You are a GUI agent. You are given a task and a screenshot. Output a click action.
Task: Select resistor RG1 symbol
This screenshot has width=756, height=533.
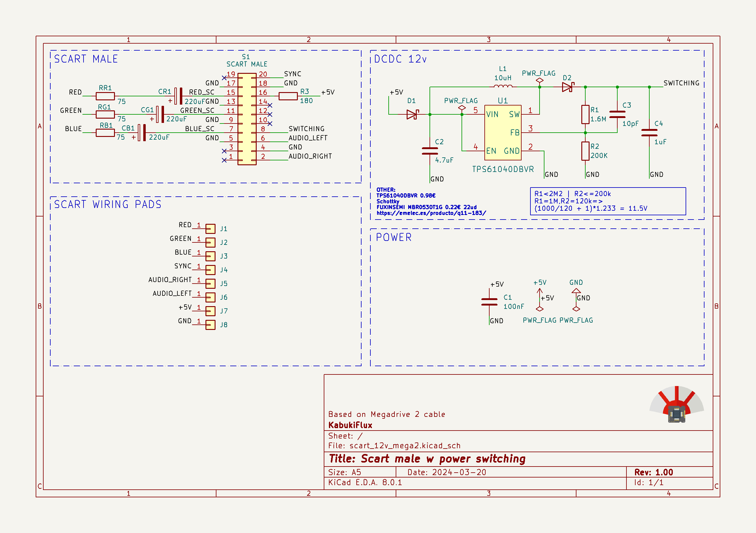point(105,114)
